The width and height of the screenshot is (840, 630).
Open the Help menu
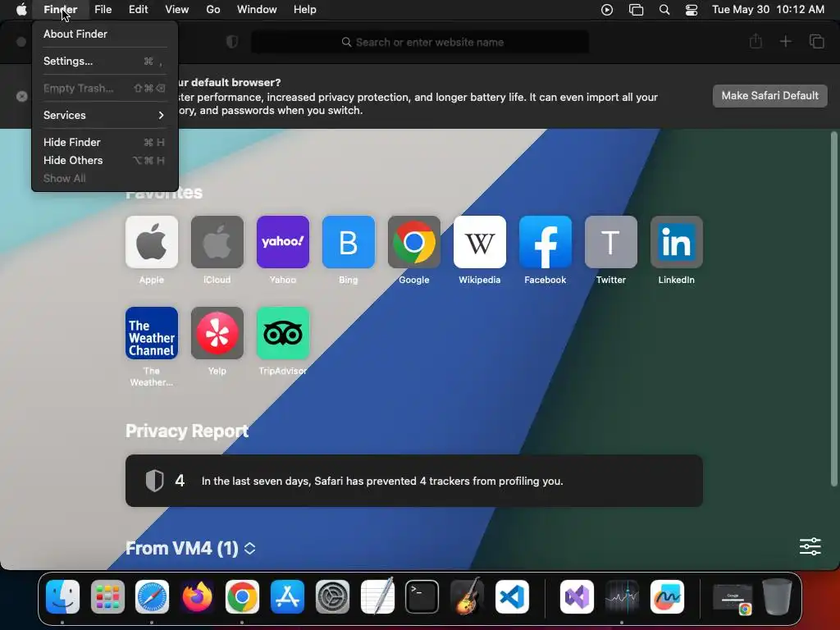tap(305, 10)
